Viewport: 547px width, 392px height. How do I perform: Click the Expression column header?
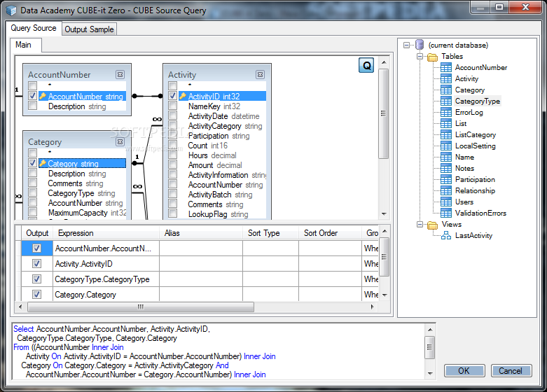[106, 233]
